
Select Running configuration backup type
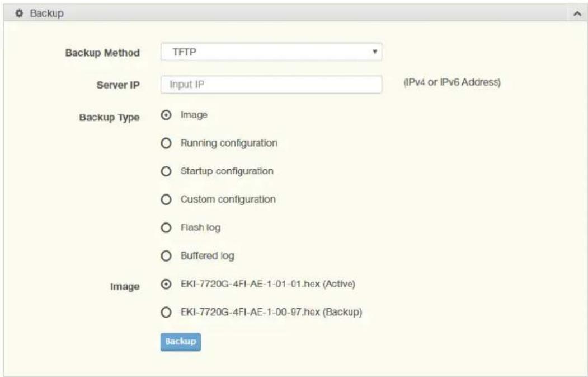pyautogui.click(x=166, y=143)
